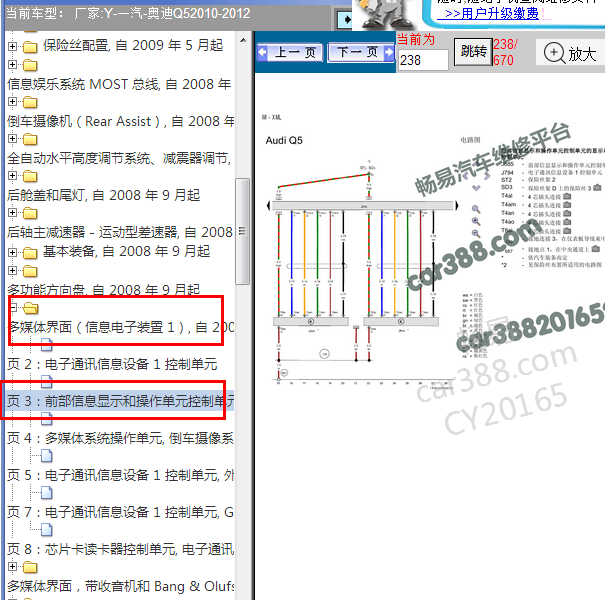605x600 pixels.
Task: Click the page icon above 页 7
Action: [47, 493]
